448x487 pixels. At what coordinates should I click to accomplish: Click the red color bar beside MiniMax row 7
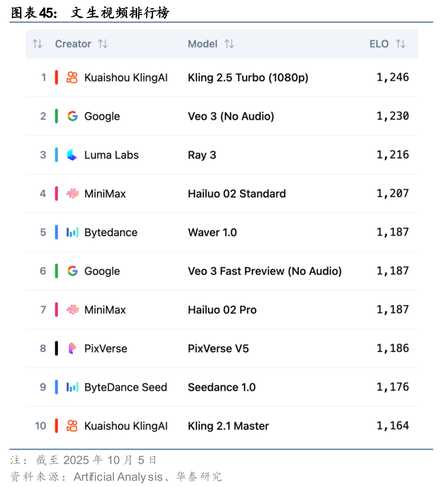[56, 309]
